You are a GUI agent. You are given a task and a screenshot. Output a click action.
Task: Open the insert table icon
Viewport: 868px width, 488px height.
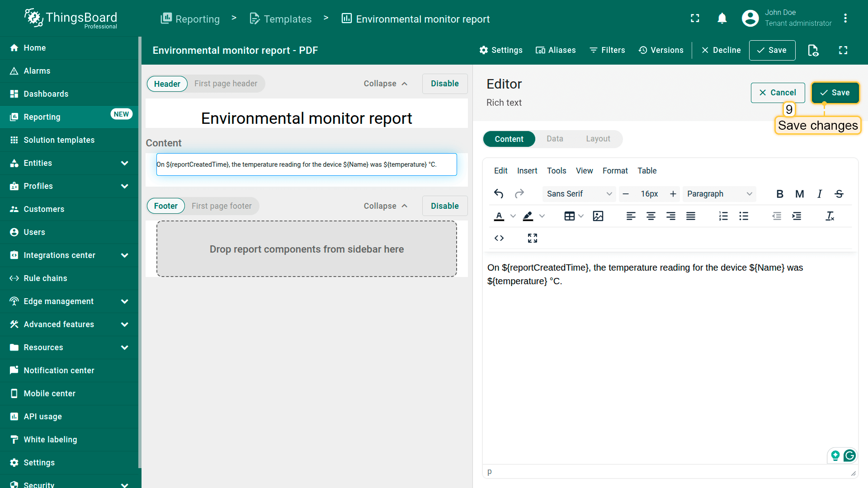tap(570, 216)
